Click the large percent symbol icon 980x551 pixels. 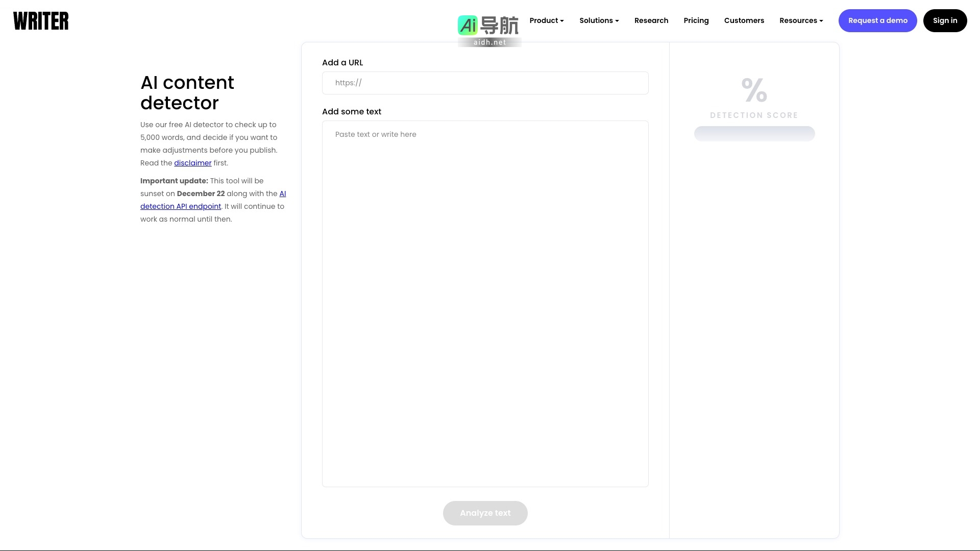coord(754,90)
